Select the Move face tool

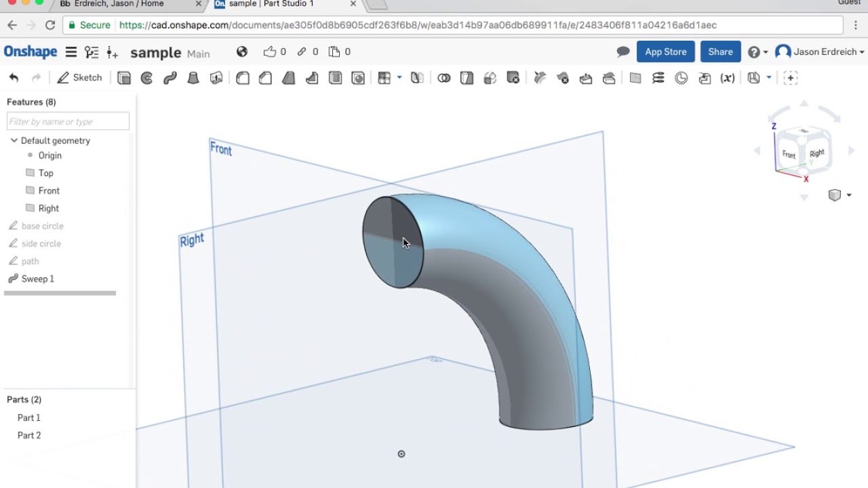(586, 78)
